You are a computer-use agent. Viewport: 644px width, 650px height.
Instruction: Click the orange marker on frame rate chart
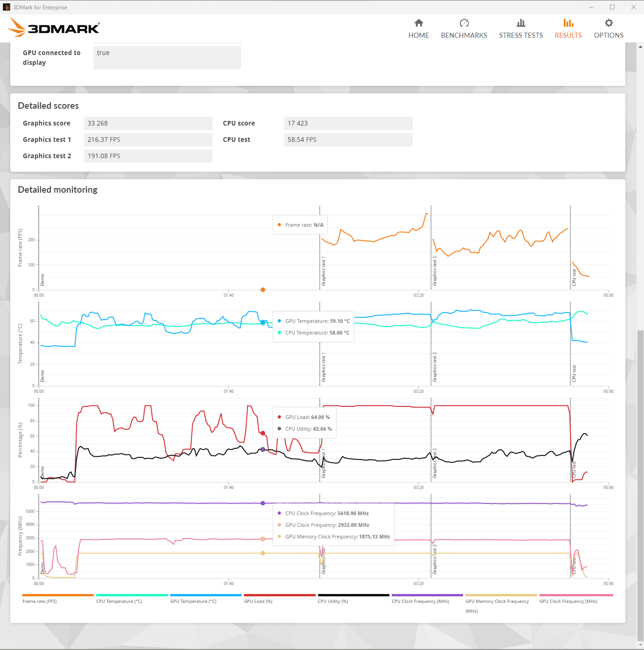click(263, 290)
